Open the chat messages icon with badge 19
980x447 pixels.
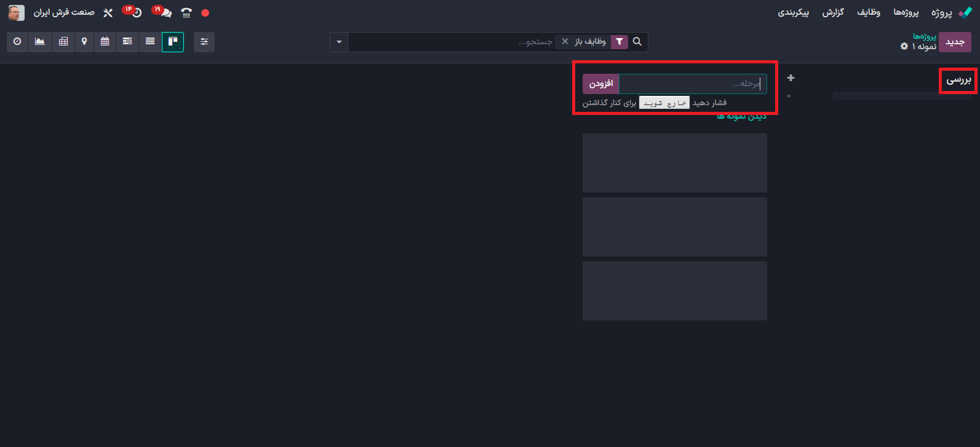tap(164, 12)
